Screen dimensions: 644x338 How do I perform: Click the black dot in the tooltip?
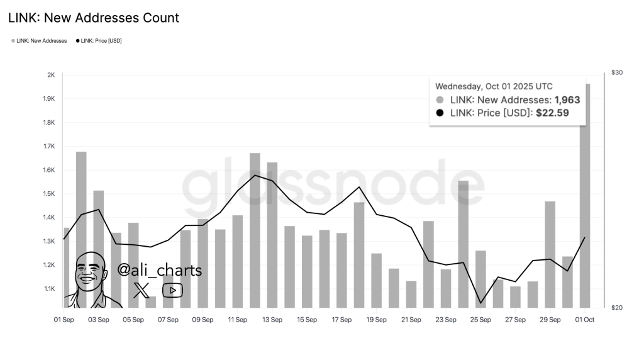point(440,113)
